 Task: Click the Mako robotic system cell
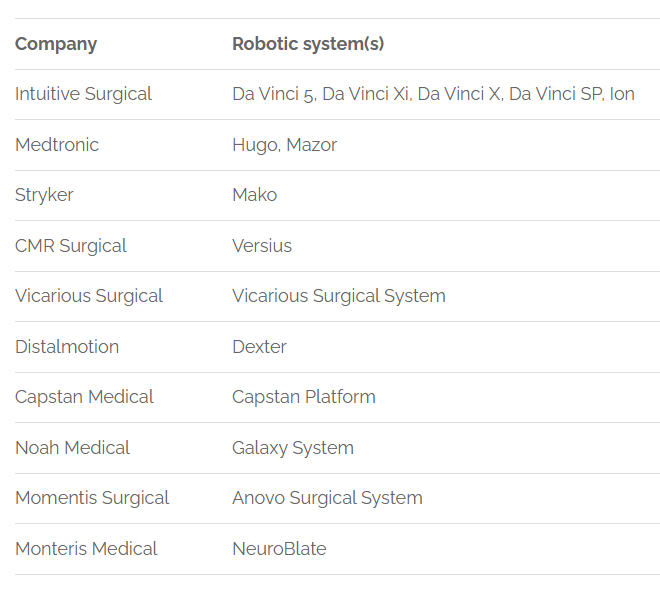254,195
